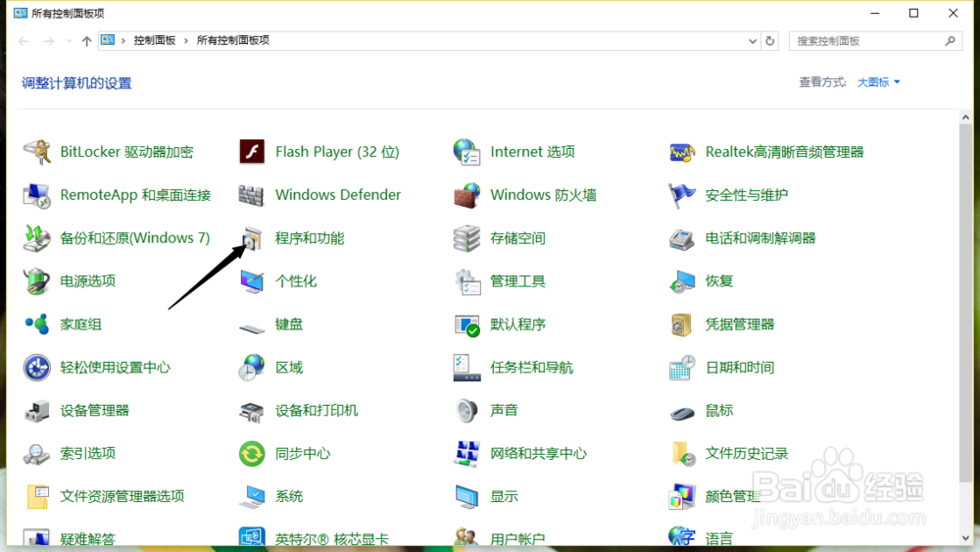Open 文件资源管理器选项 icon

click(x=37, y=497)
